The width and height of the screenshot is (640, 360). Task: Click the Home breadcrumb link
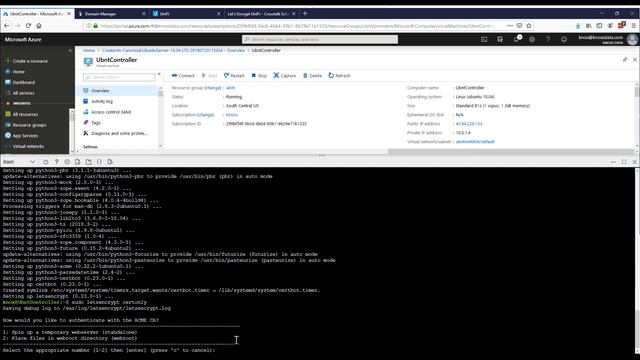click(89, 50)
